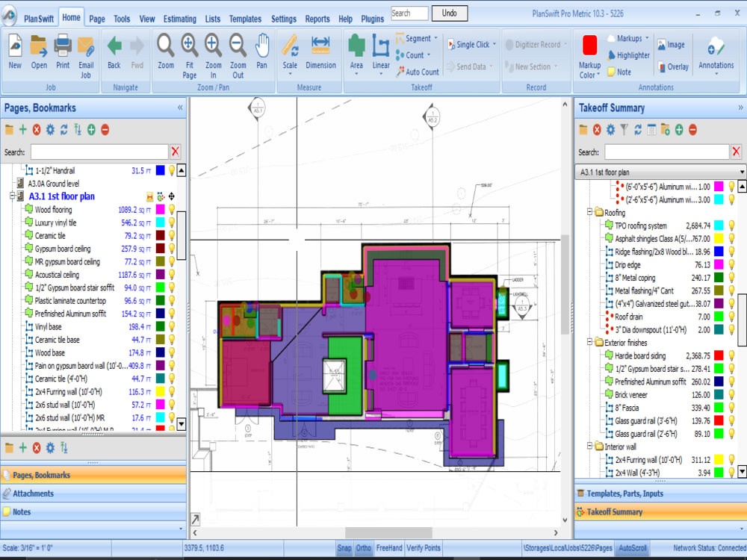Toggle visibility bulb for Wood flooring
This screenshot has width=747, height=560.
(x=172, y=210)
